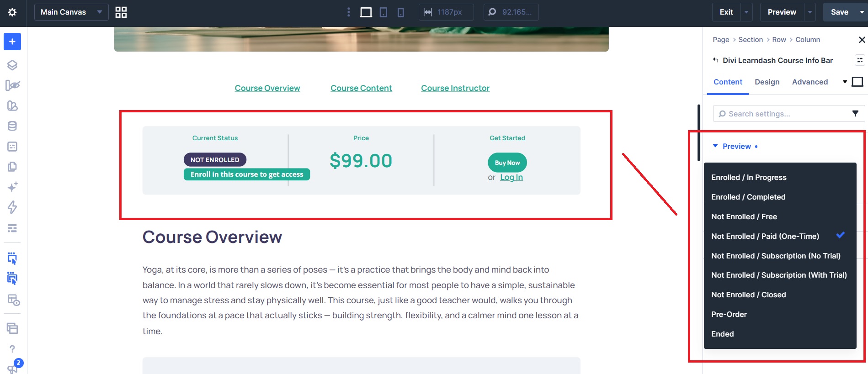The image size is (868, 374).
Task: Open the grid view icon beside Main Canvas
Action: click(121, 12)
